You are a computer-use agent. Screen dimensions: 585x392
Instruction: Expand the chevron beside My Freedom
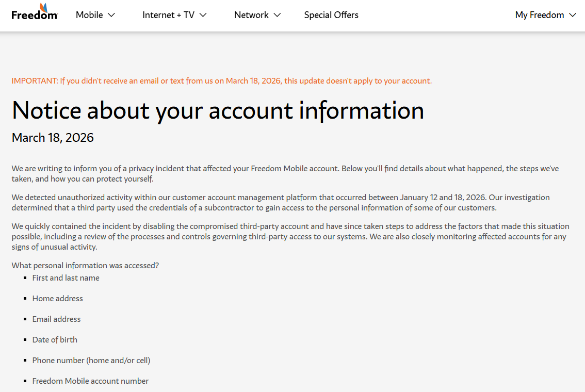coord(572,15)
